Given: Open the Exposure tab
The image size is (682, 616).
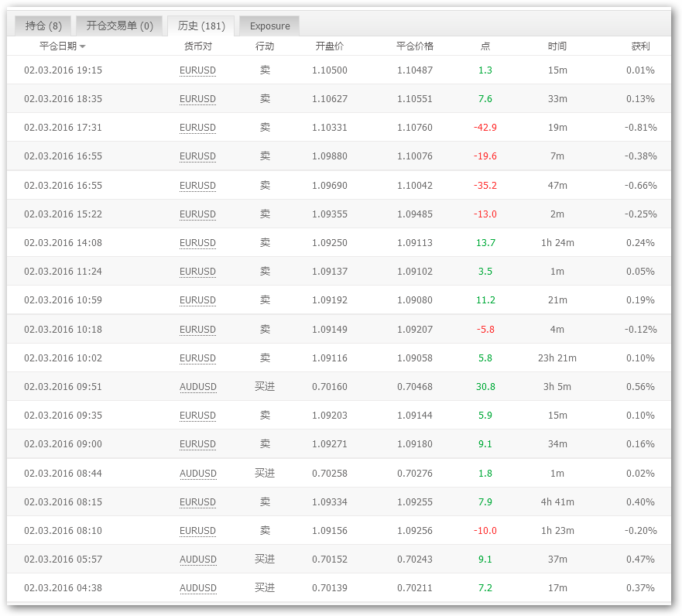Looking at the screenshot, I should [269, 26].
